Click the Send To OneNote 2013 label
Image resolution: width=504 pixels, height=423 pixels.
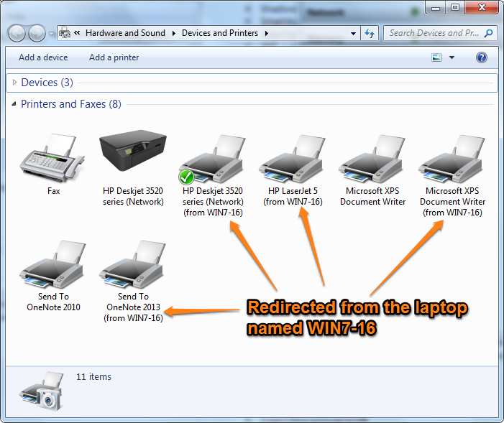point(133,307)
